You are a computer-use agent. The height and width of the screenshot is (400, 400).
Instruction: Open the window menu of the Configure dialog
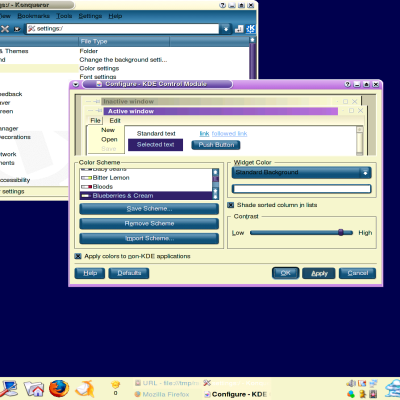[76, 84]
